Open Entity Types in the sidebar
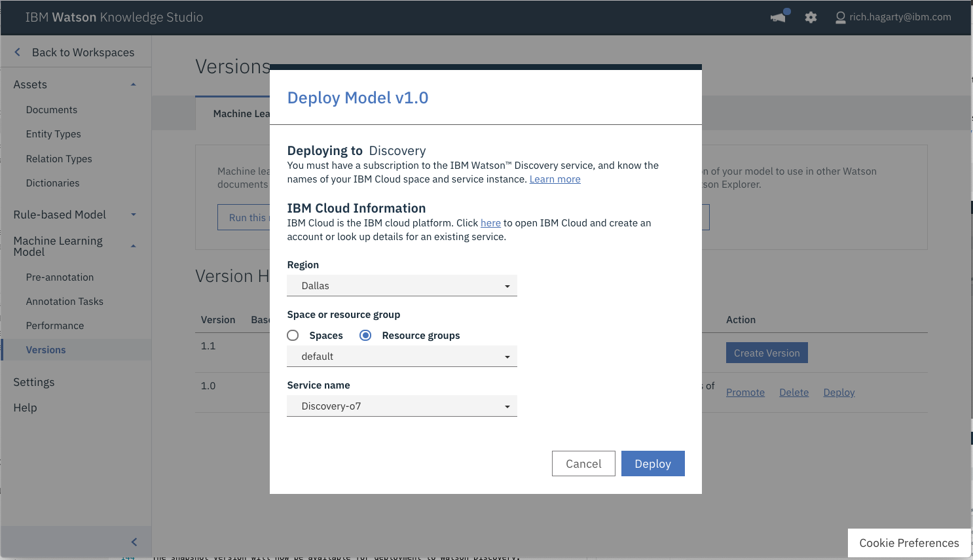973x560 pixels. tap(54, 134)
